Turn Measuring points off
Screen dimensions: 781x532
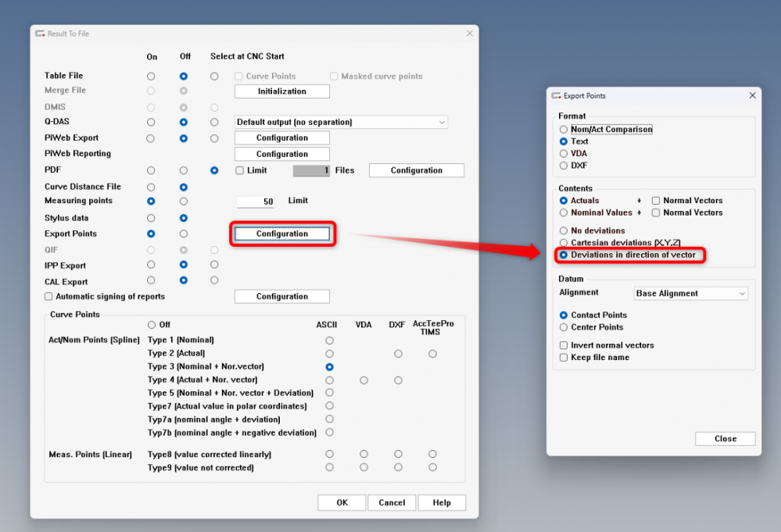[x=184, y=201]
